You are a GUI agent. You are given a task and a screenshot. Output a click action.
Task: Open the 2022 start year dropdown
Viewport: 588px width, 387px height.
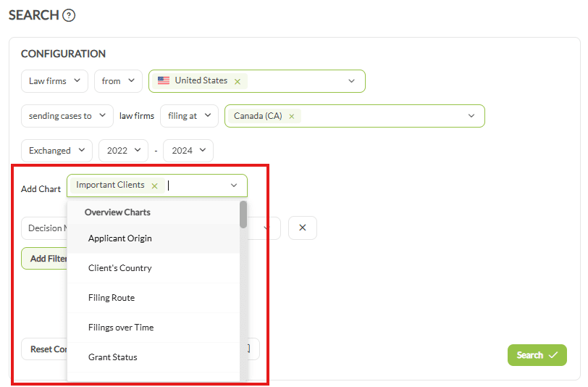tap(123, 151)
